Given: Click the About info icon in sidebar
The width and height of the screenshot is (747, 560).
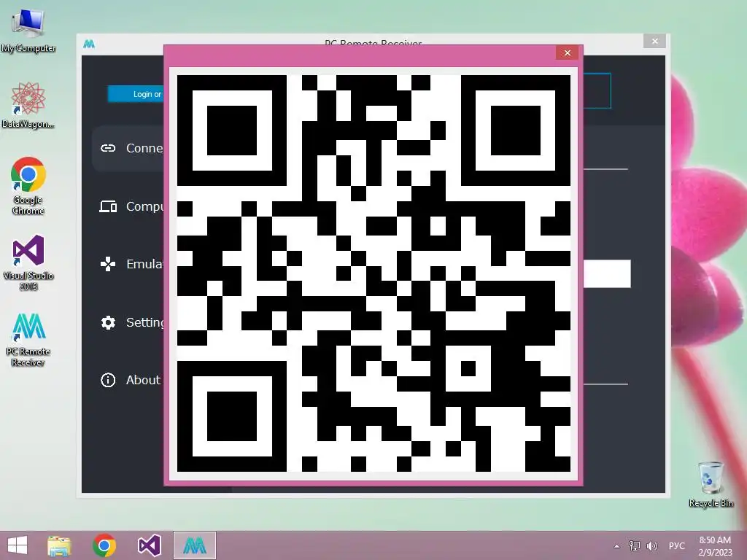Looking at the screenshot, I should tap(108, 380).
